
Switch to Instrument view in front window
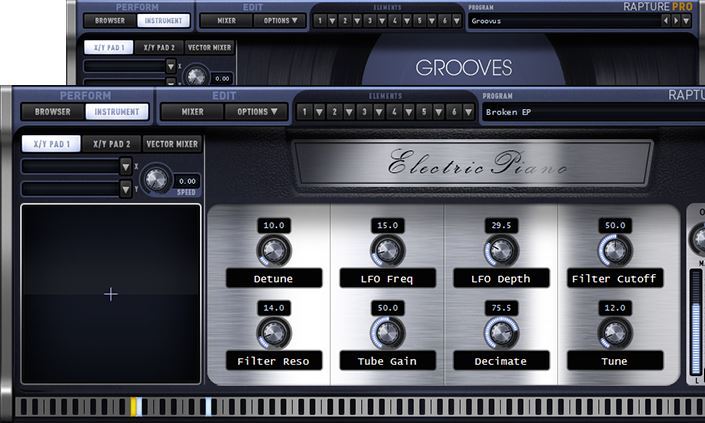117,111
